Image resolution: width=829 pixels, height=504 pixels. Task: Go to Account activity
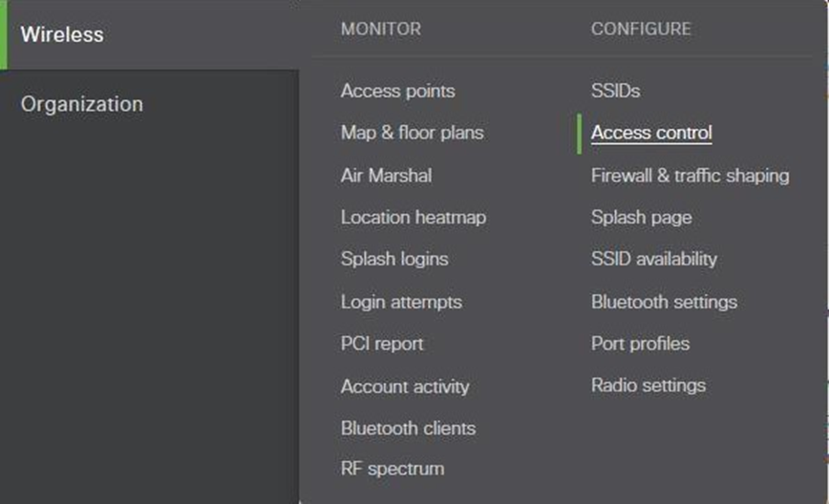click(x=405, y=387)
